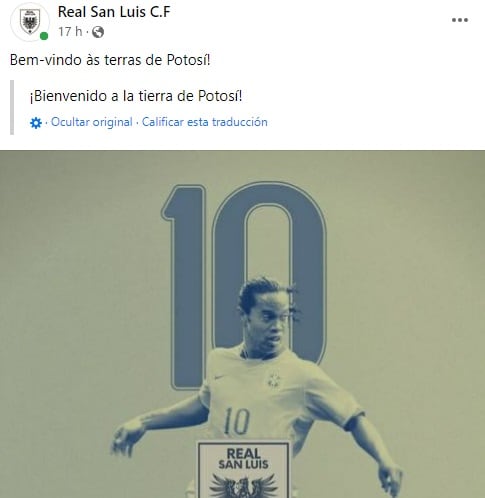Click the grey translation quote bar
This screenshot has height=498, width=485.
click(x=12, y=107)
